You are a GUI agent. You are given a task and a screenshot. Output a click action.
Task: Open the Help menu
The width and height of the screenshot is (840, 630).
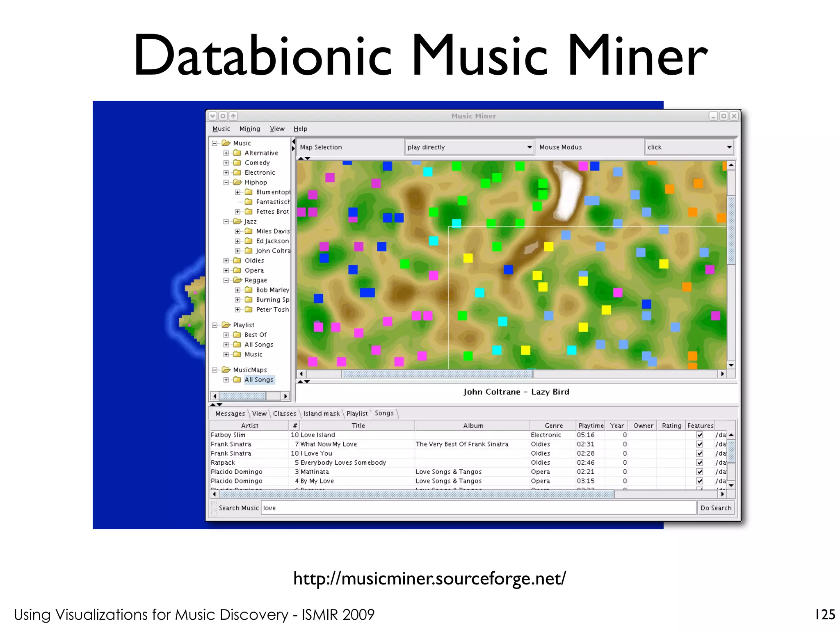[300, 129]
